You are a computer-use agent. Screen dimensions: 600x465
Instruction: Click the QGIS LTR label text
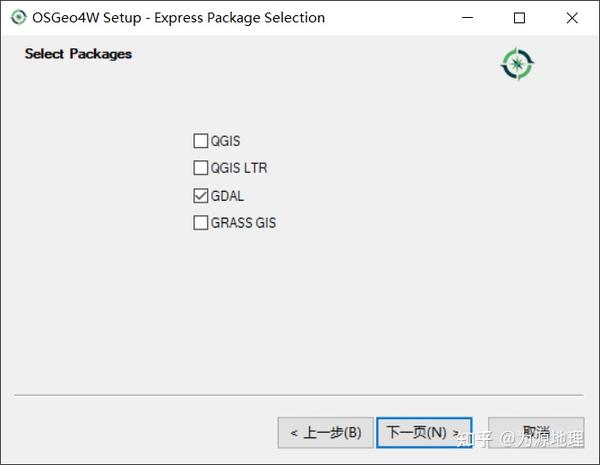(239, 168)
